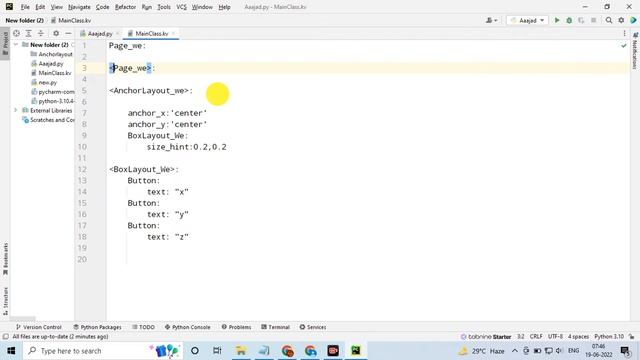Viewport: 640px width, 360px height.
Task: Open the user account icon dropdown
Action: click(x=491, y=20)
